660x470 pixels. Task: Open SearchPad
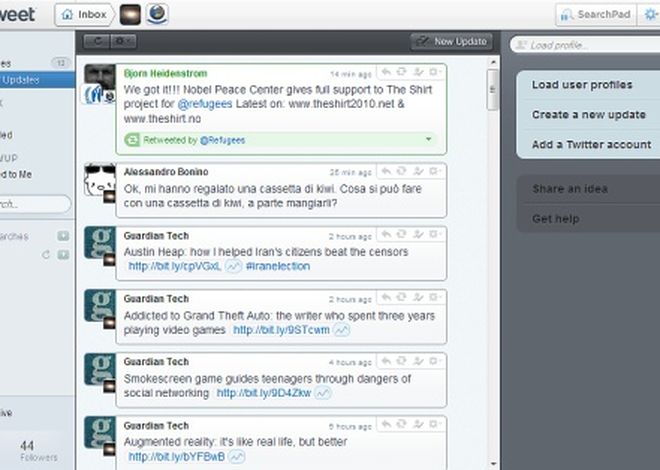(596, 15)
